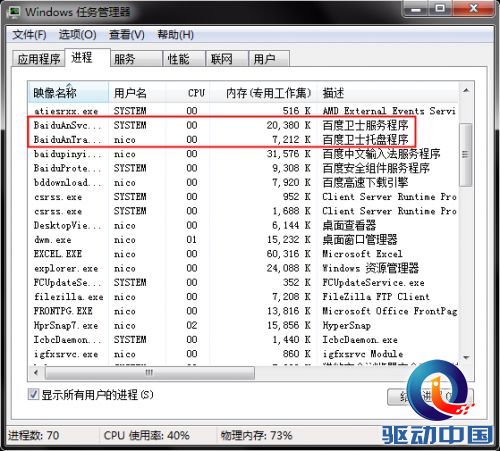Minimize the Task Manager window
The image size is (500, 451).
[x=416, y=8]
